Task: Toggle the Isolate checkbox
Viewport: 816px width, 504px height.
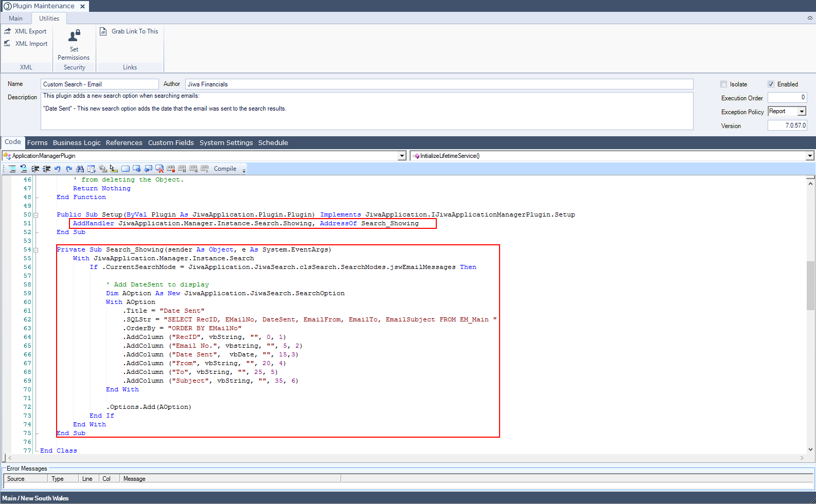Action: (724, 84)
